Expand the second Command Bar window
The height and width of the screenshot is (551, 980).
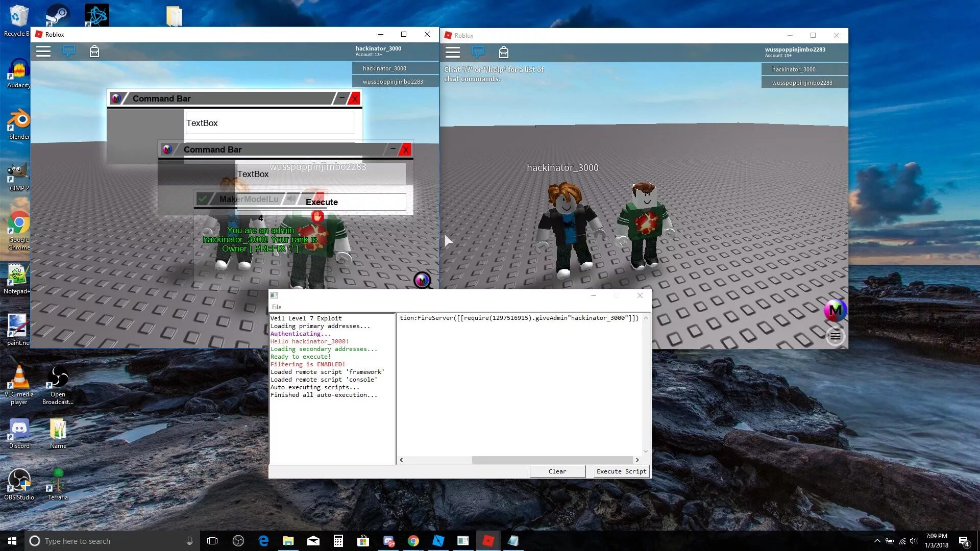click(x=391, y=149)
